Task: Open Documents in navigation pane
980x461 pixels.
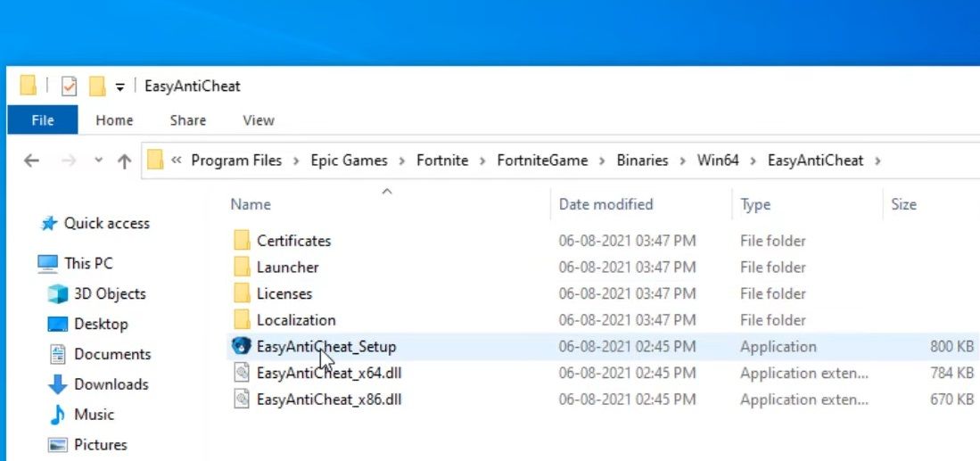Action: (112, 354)
